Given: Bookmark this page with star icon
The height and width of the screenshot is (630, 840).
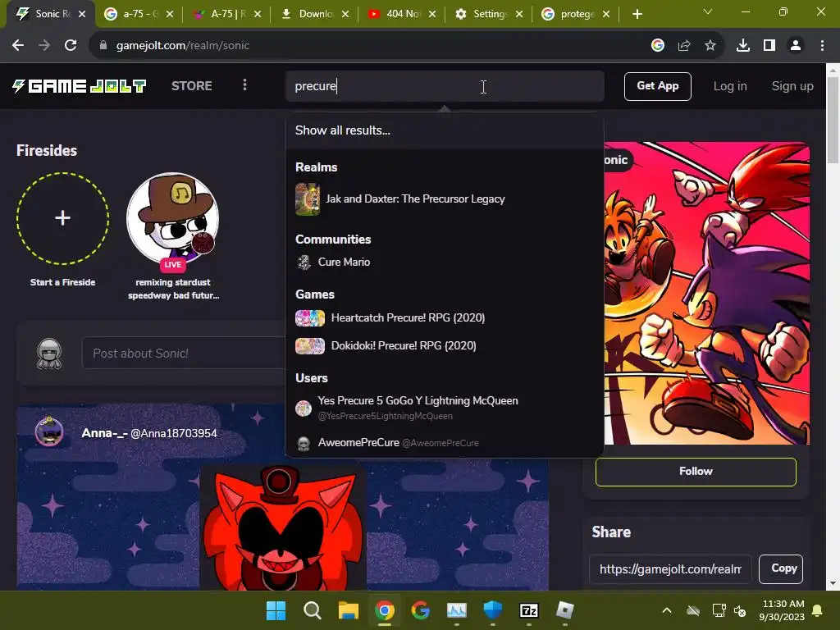Looking at the screenshot, I should tap(710, 46).
